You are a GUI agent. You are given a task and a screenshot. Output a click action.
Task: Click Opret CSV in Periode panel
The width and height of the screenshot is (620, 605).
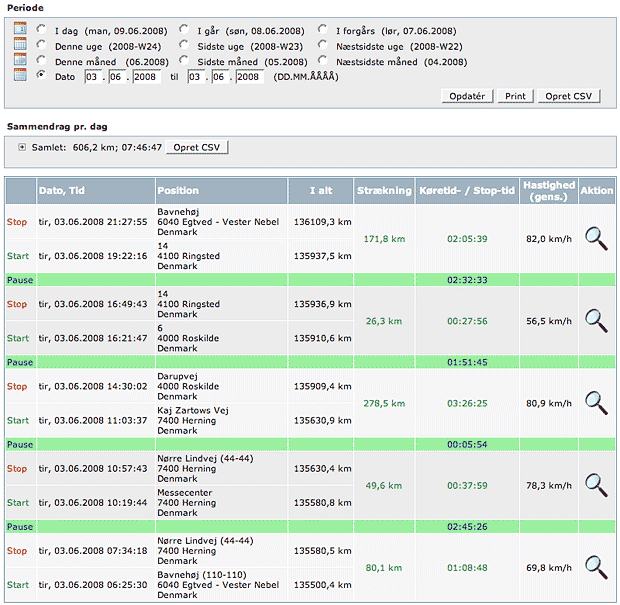point(569,96)
